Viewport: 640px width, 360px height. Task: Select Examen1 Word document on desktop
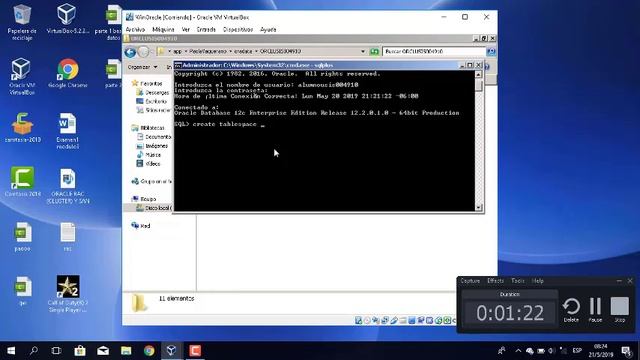[67, 131]
